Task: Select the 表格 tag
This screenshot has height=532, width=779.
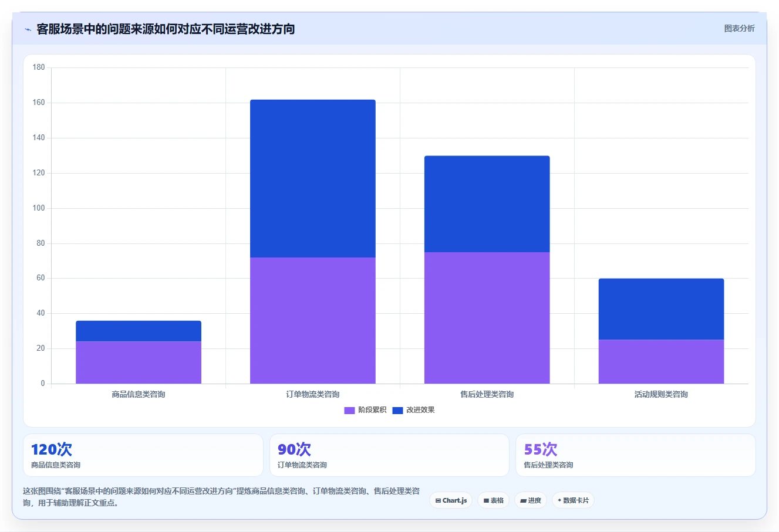Action: 493,500
